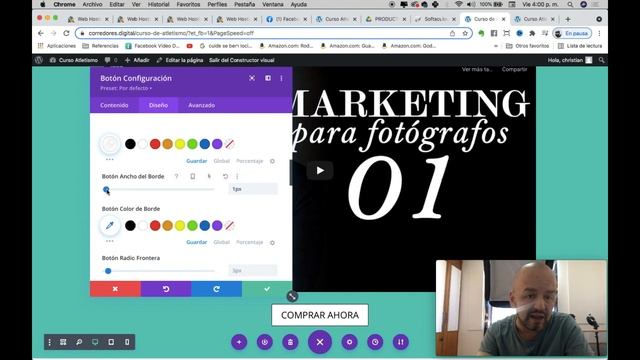Open portability import/export arrows icon
This screenshot has width=640, height=360.
click(401, 342)
